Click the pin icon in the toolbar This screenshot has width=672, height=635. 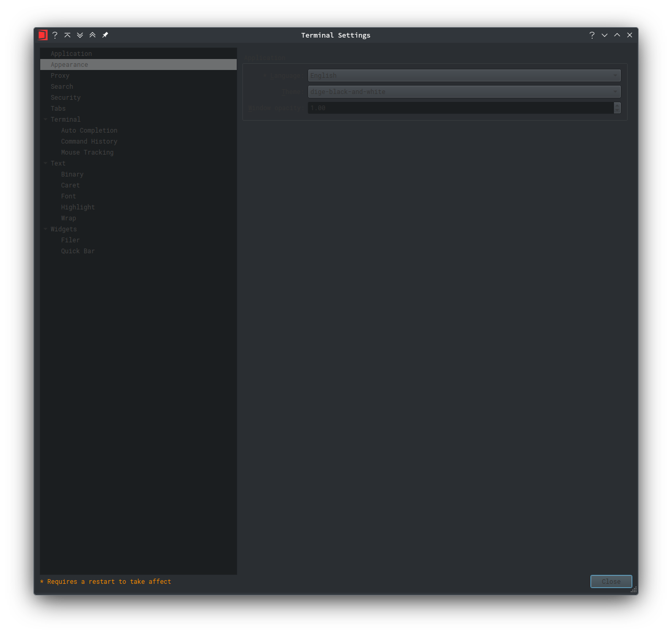pos(105,35)
